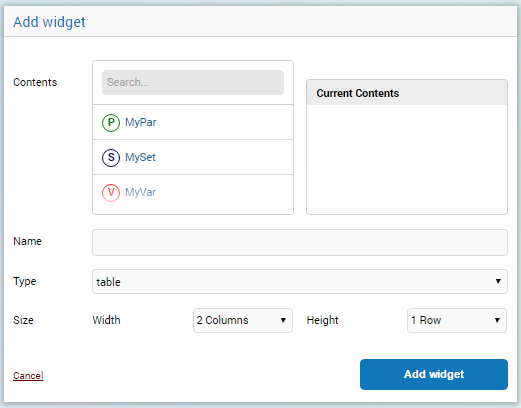Click the Contents label
Viewport: 521px width, 408px height.
tap(35, 82)
